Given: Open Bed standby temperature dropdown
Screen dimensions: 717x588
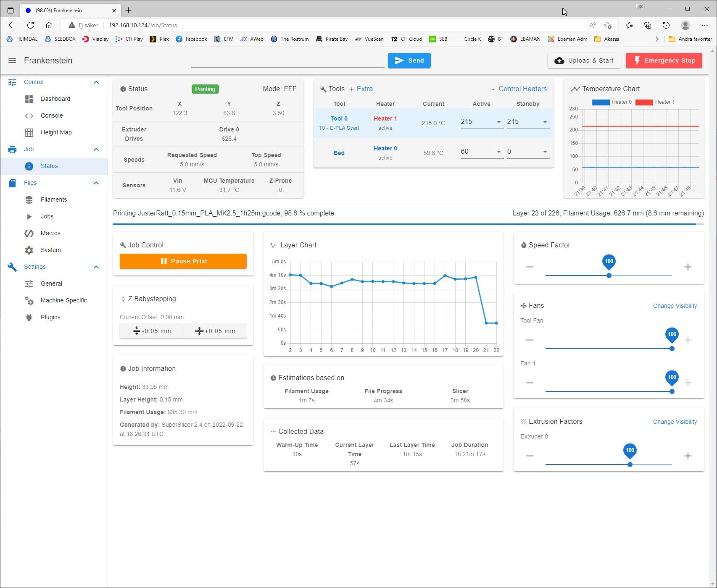Looking at the screenshot, I should (x=545, y=152).
